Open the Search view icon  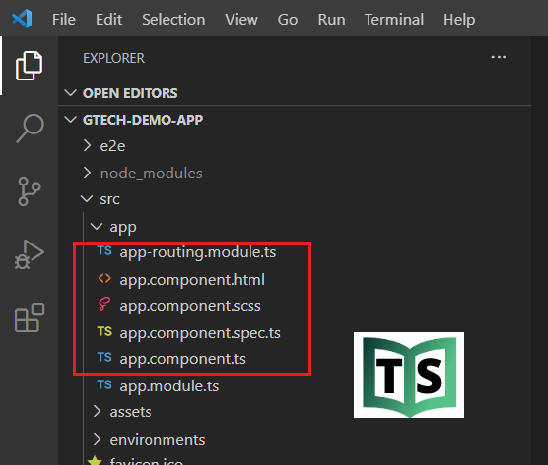pos(30,128)
